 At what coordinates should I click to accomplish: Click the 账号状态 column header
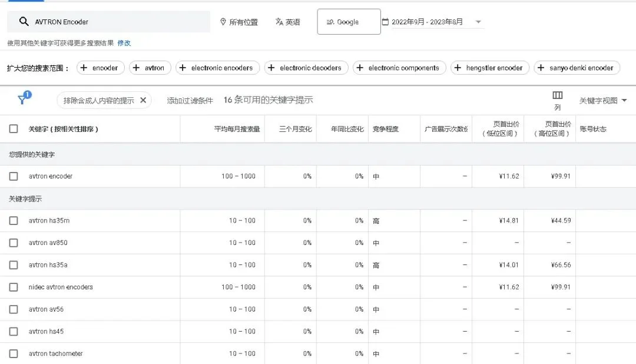pyautogui.click(x=592, y=129)
